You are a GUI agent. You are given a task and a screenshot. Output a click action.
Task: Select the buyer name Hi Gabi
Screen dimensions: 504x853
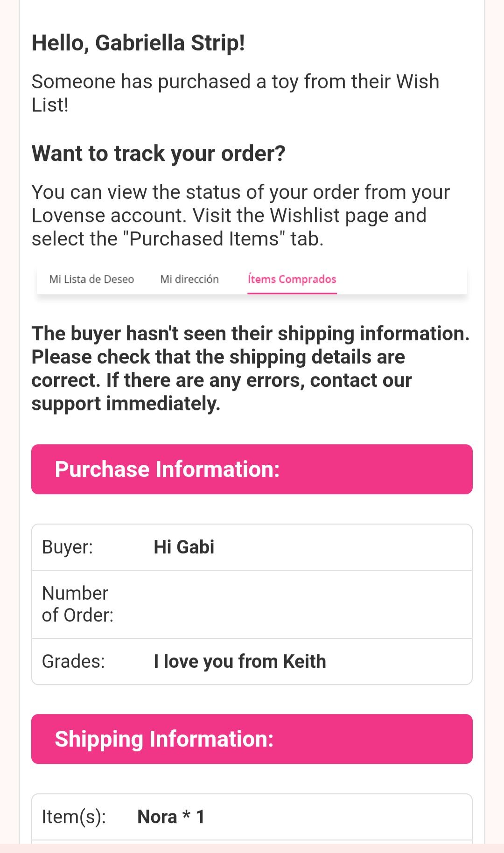pos(184,547)
